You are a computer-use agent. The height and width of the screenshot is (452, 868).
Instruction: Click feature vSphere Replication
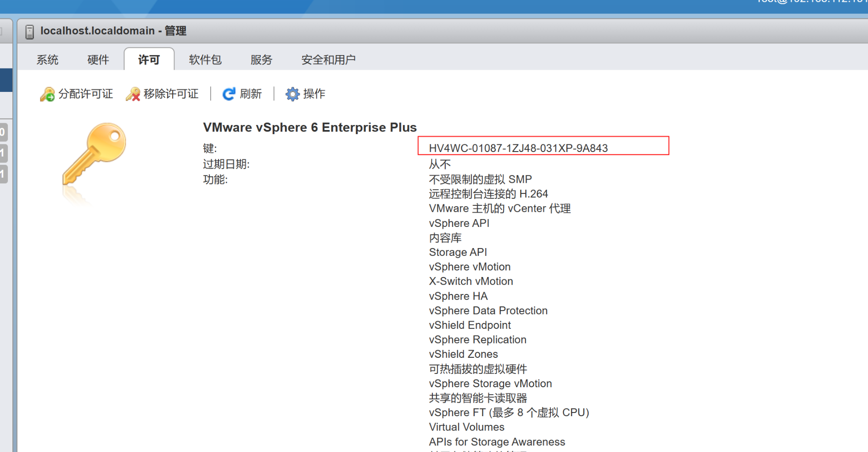[x=477, y=340]
